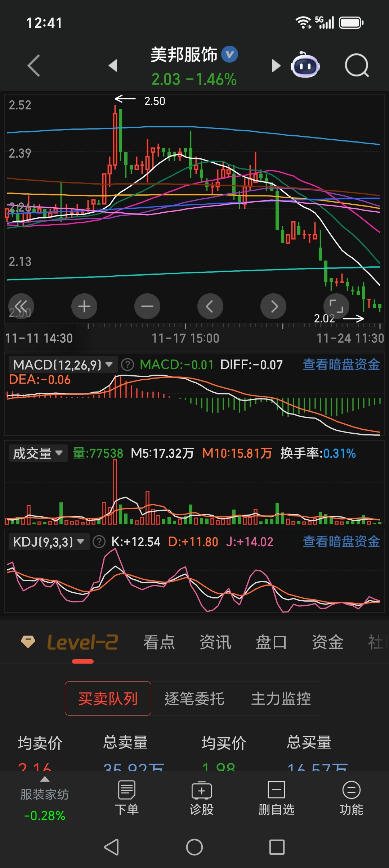Tap sector change -0.28% value
Viewport: 389px width, 868px height.
tap(45, 815)
